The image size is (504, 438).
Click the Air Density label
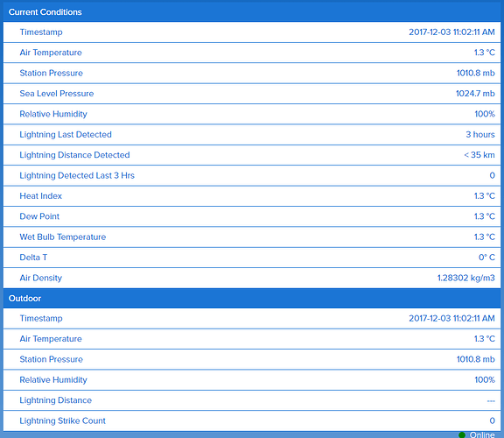tap(41, 278)
